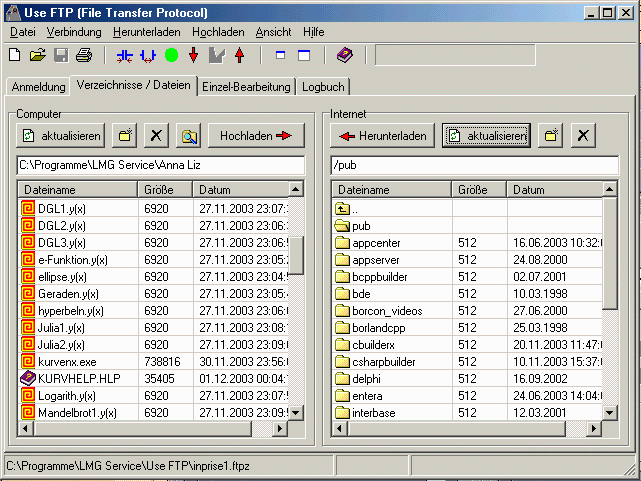641x481 pixels.
Task: Open the Ansicht menu
Action: click(x=273, y=32)
